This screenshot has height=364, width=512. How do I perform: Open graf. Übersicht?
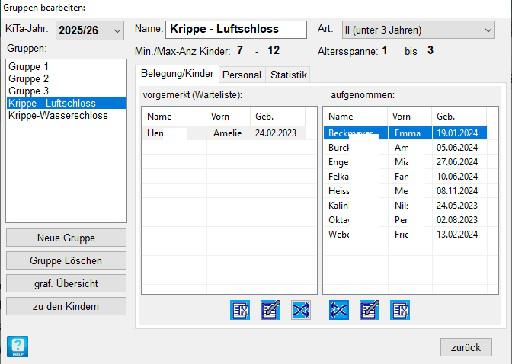pyautogui.click(x=66, y=283)
